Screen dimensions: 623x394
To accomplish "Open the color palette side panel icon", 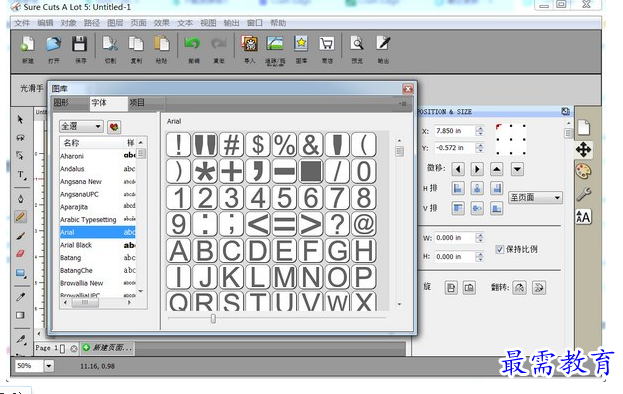I will (583, 172).
